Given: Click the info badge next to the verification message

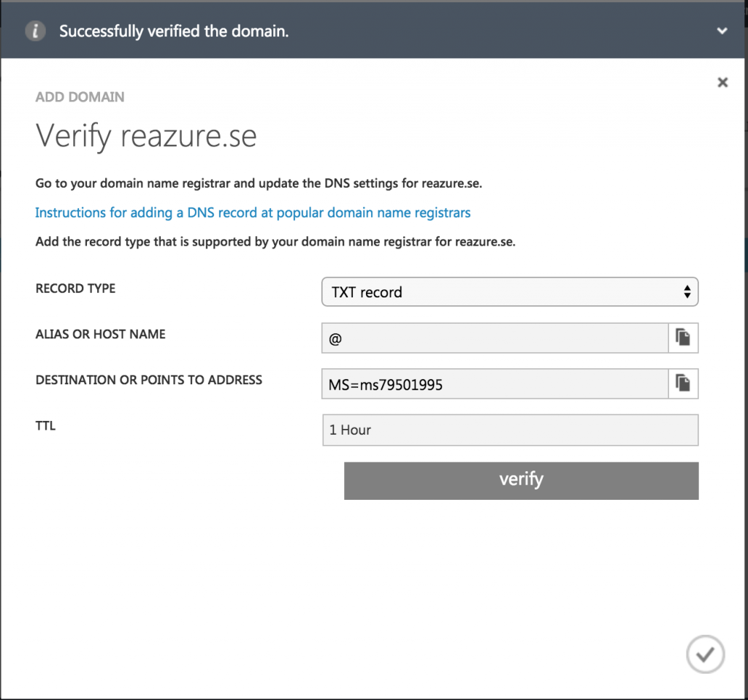Looking at the screenshot, I should 35,31.
